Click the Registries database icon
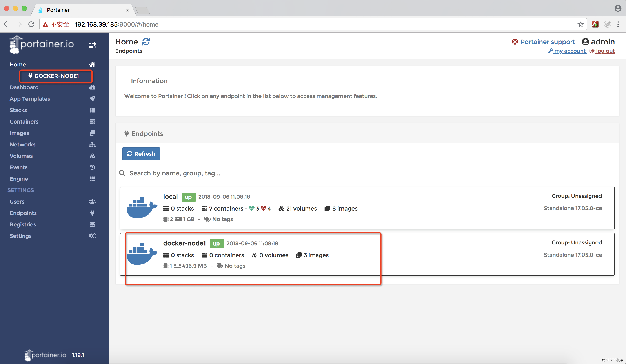Screen dimensions: 626x364 pos(92,224)
